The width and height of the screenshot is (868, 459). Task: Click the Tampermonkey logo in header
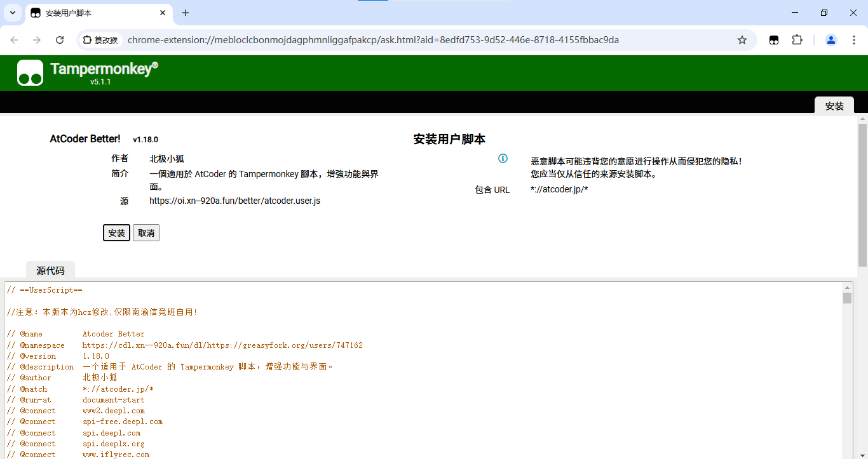30,73
